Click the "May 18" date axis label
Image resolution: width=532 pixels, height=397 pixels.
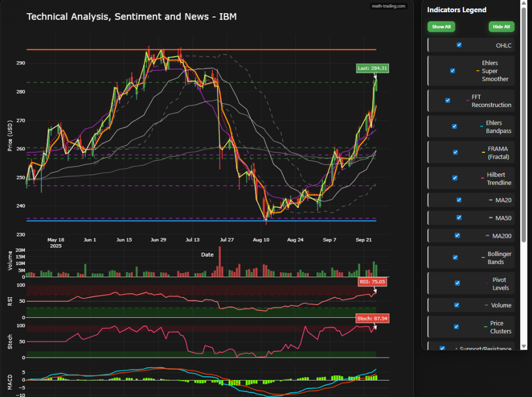(x=56, y=239)
